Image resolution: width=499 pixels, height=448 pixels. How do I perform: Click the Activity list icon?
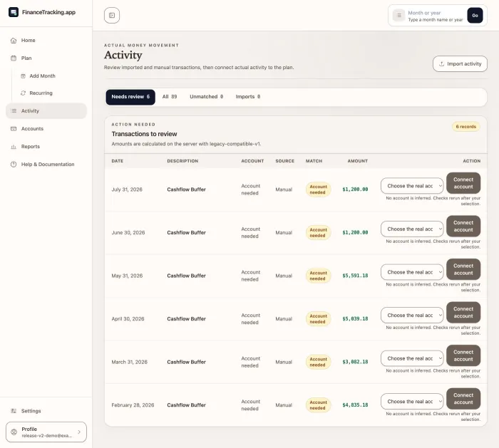pos(14,111)
